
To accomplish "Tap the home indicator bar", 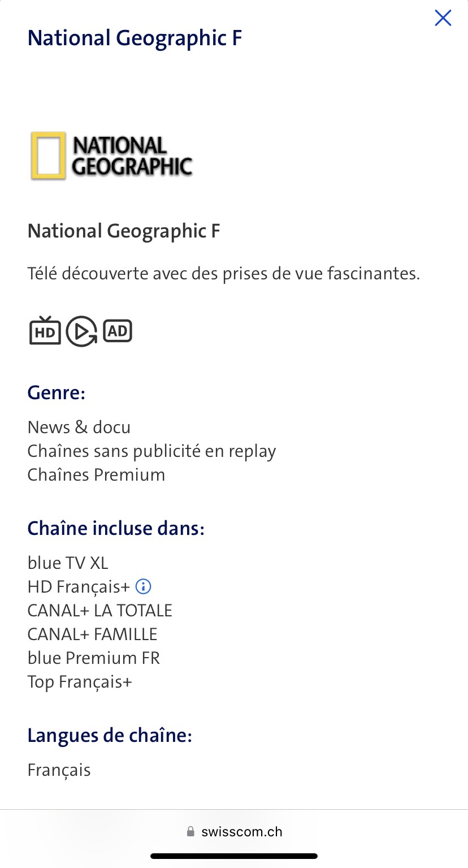I will tap(234, 856).
